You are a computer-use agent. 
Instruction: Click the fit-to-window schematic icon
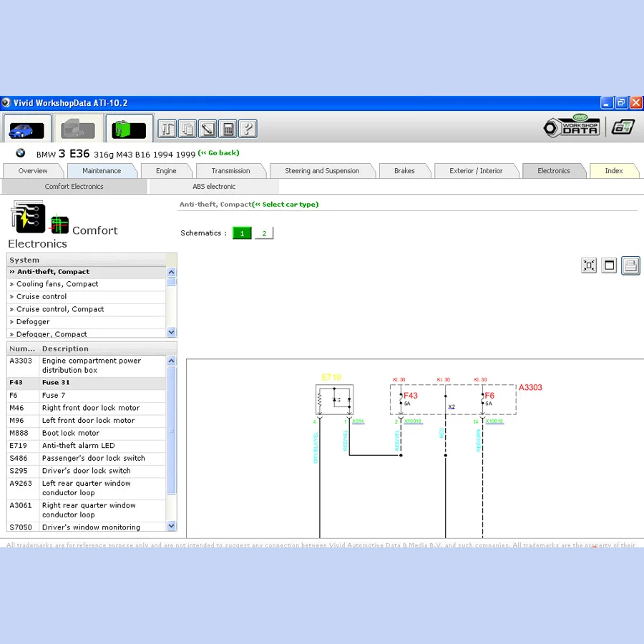pos(589,265)
